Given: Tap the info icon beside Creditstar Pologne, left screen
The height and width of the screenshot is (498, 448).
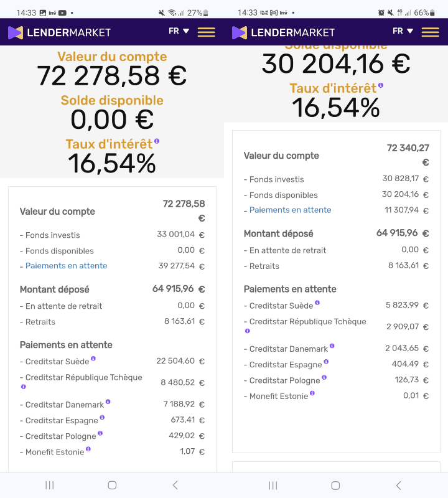Looking at the screenshot, I should tap(100, 433).
